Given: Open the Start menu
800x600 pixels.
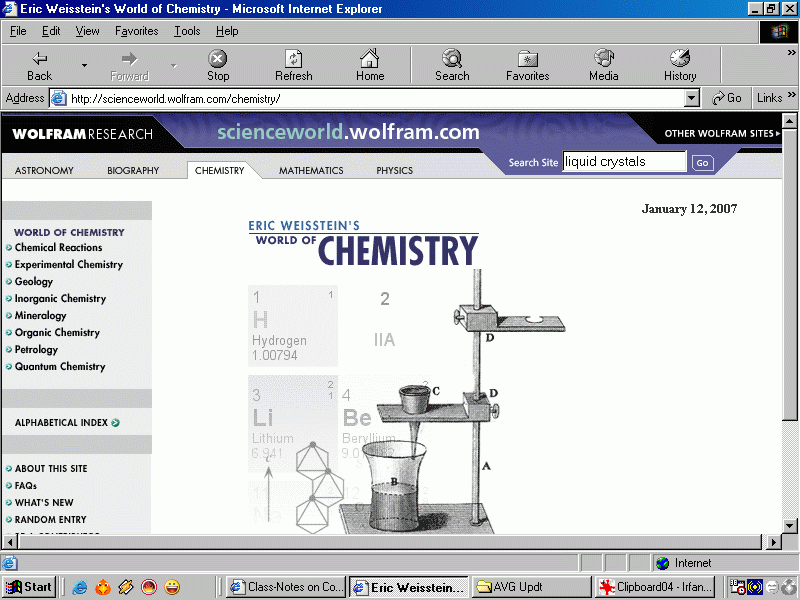Looking at the screenshot, I should [x=29, y=587].
